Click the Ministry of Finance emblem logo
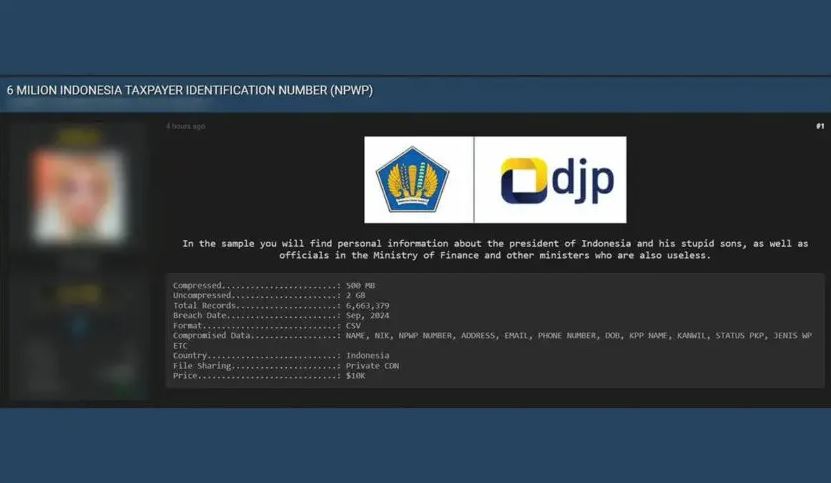 pos(412,180)
